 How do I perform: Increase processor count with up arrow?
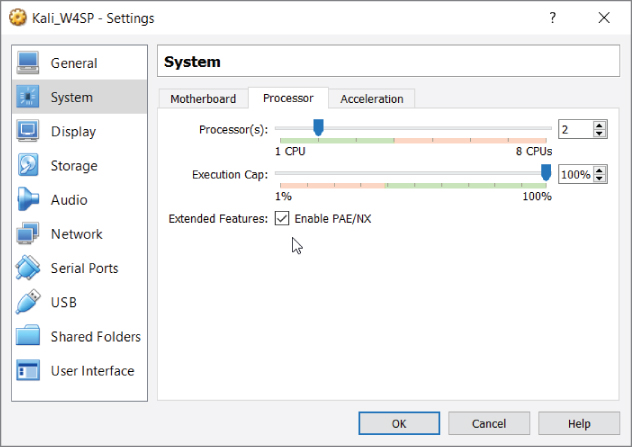pos(599,125)
